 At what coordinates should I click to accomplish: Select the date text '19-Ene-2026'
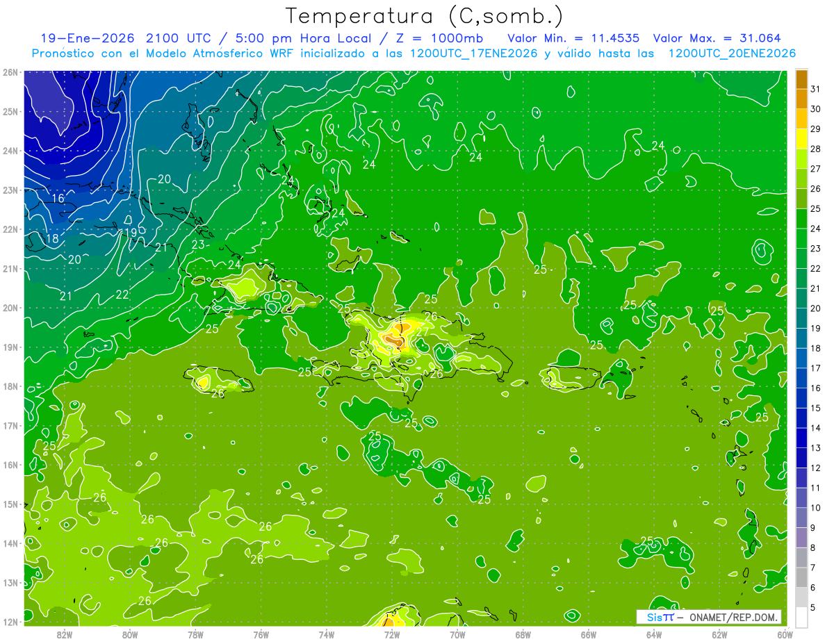tap(88, 38)
